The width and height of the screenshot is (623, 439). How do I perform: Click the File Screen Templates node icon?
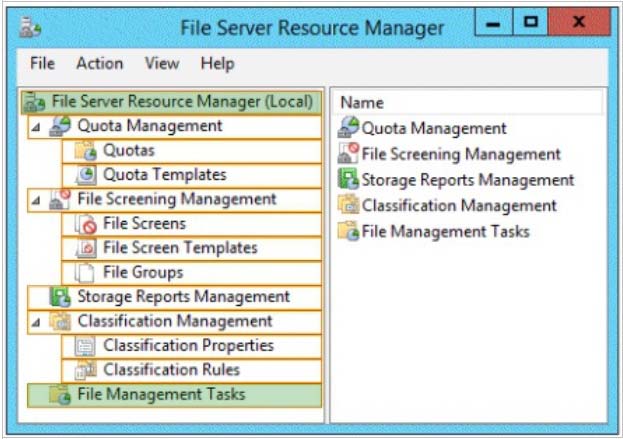pyautogui.click(x=86, y=248)
